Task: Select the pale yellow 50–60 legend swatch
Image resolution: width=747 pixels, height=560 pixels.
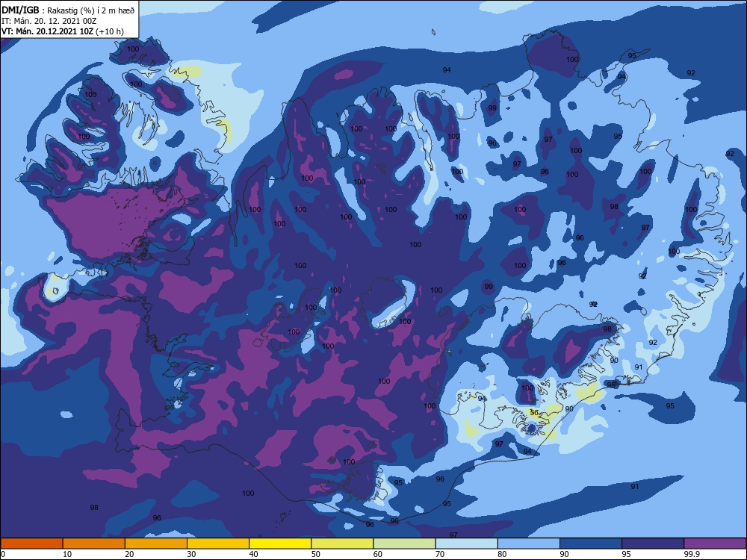Action: pyautogui.click(x=343, y=544)
